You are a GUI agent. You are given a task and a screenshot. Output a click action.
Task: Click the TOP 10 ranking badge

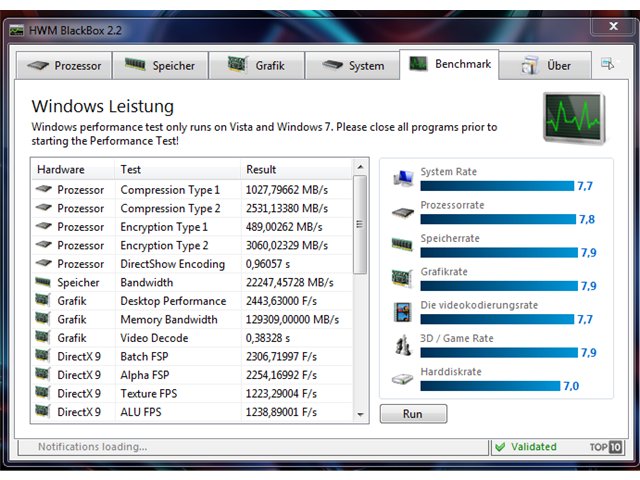tap(606, 447)
